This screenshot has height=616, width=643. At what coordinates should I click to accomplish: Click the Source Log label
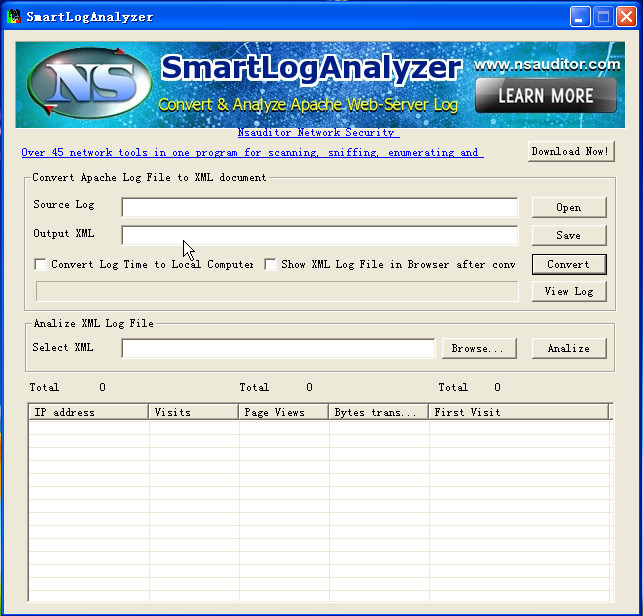pyautogui.click(x=64, y=204)
